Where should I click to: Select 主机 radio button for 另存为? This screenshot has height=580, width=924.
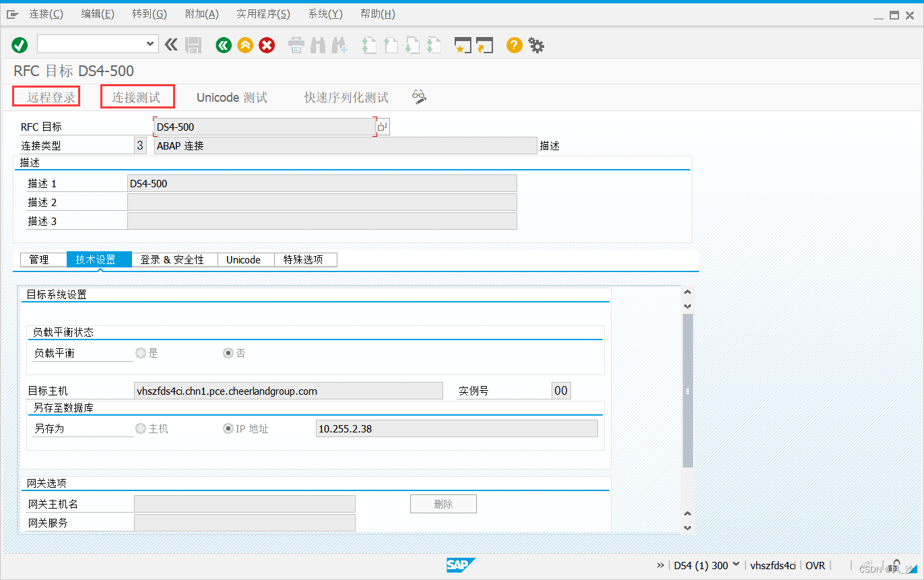pyautogui.click(x=141, y=428)
